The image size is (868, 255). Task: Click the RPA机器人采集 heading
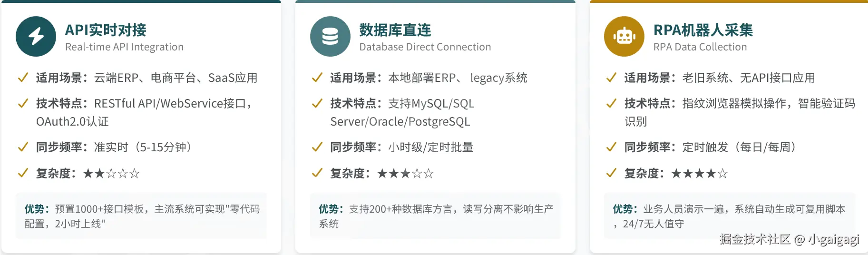(703, 30)
